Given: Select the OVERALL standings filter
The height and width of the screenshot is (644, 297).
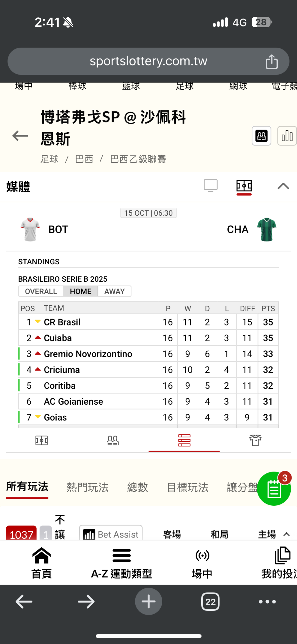Looking at the screenshot, I should click(x=41, y=291).
